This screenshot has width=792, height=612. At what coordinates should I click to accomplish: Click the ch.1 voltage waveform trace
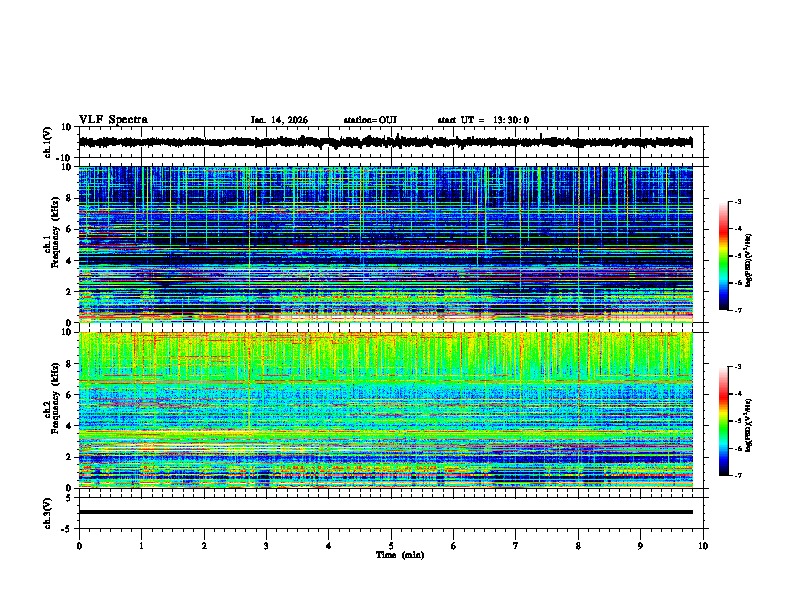coord(385,142)
